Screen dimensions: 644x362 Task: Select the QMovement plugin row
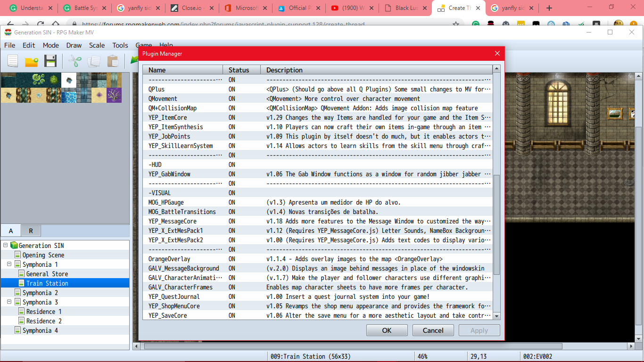(318, 99)
